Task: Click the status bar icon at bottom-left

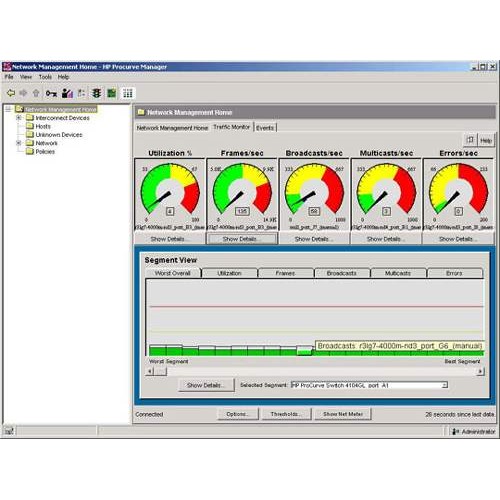Action: (x=9, y=431)
